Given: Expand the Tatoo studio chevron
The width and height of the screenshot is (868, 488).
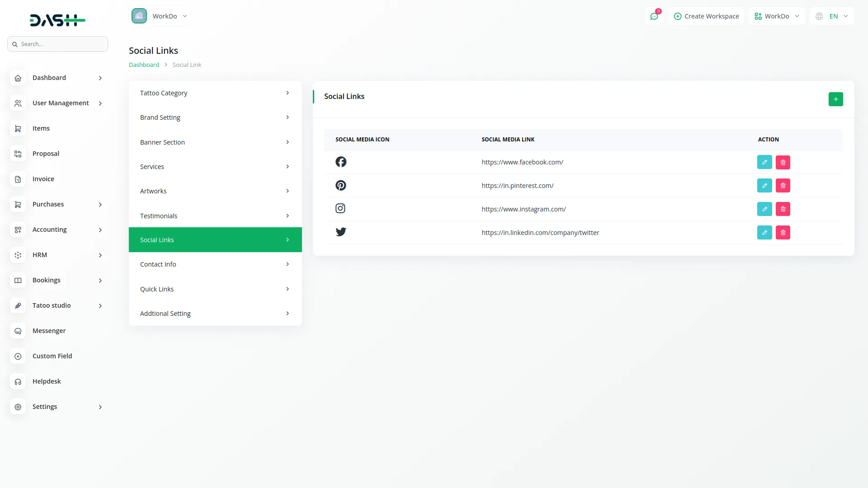Looking at the screenshot, I should pos(100,306).
